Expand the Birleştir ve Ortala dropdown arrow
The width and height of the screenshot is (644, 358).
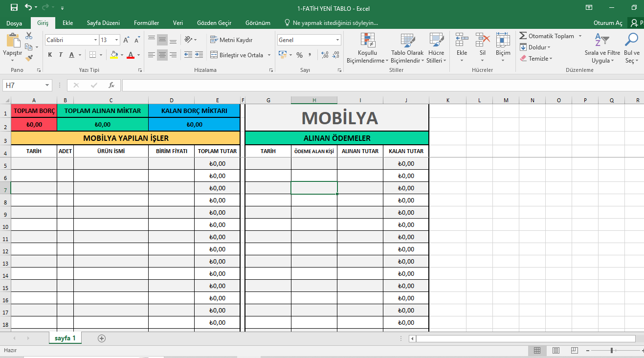pyautogui.click(x=269, y=55)
